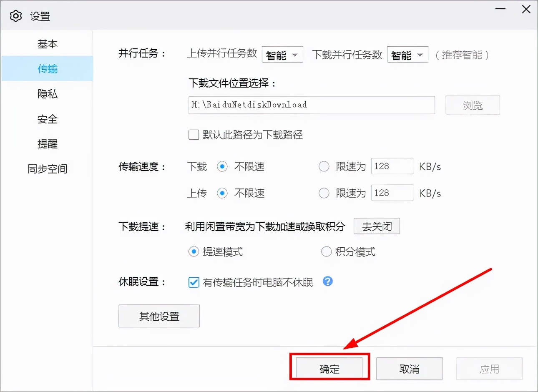Screen dimensions: 538x392
Task: Open the 提醒 settings section
Action: tap(47, 144)
